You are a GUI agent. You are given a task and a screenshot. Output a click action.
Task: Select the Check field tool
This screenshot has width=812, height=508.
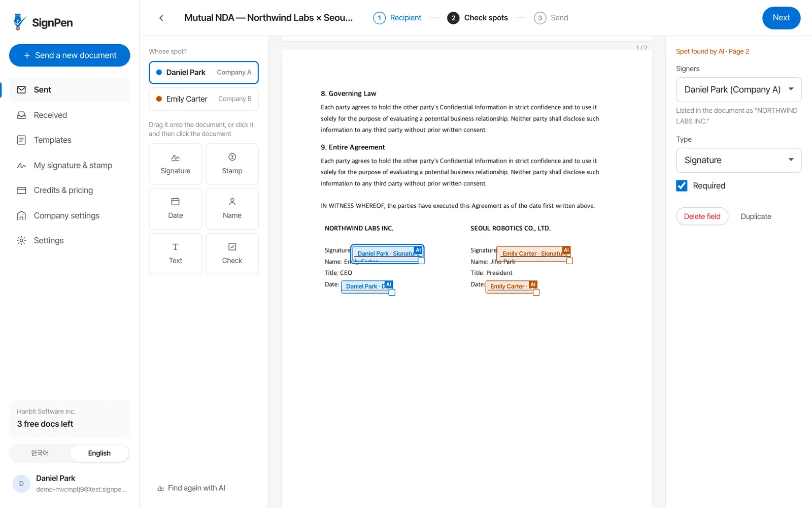pyautogui.click(x=232, y=253)
